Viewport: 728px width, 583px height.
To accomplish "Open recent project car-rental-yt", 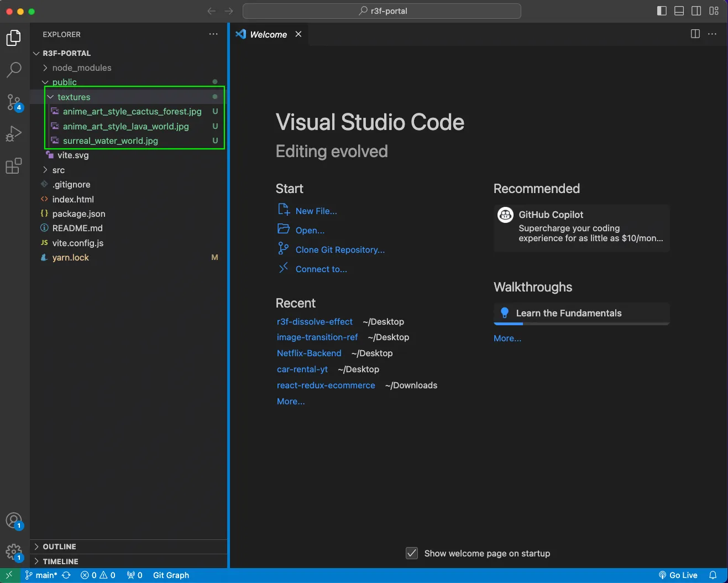I will 302,369.
